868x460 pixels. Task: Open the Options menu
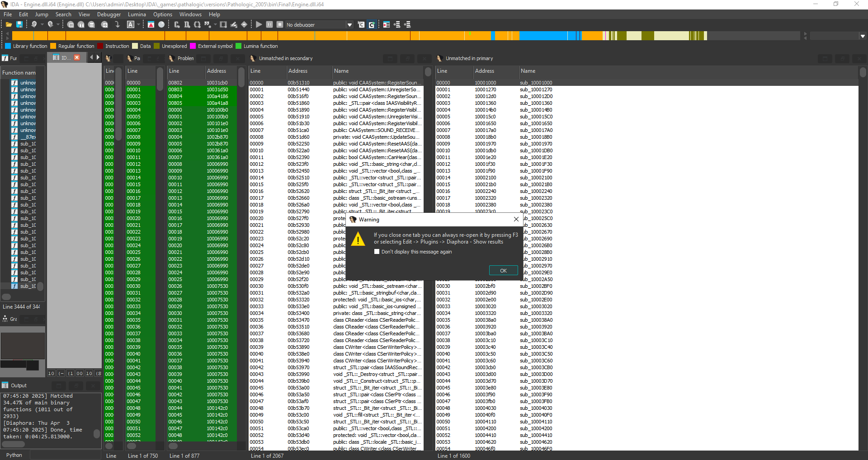point(163,14)
